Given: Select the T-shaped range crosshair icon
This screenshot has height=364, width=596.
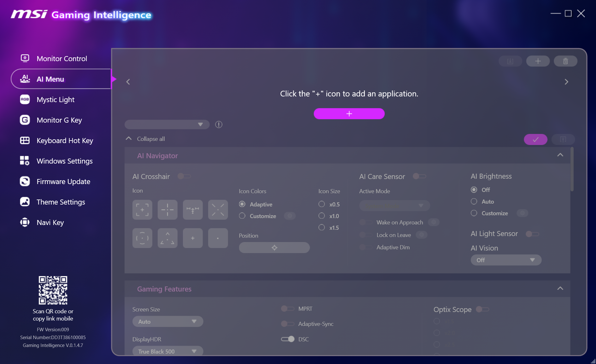Looking at the screenshot, I should tap(193, 210).
